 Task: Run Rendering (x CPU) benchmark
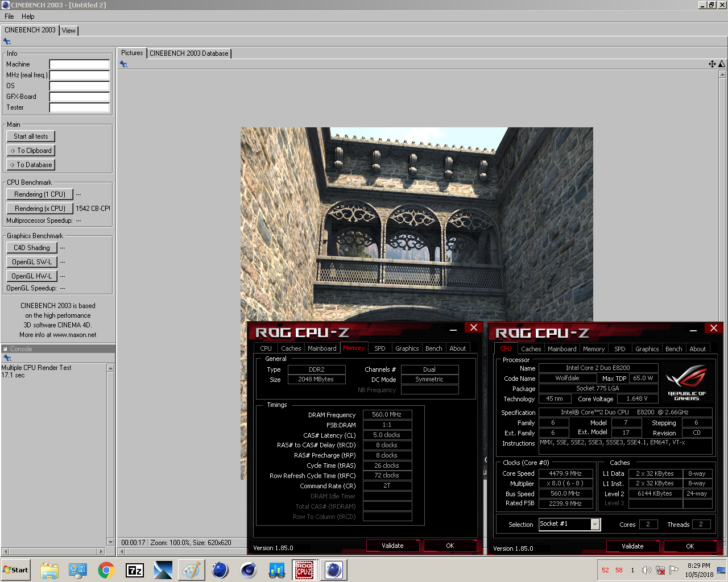(40, 209)
